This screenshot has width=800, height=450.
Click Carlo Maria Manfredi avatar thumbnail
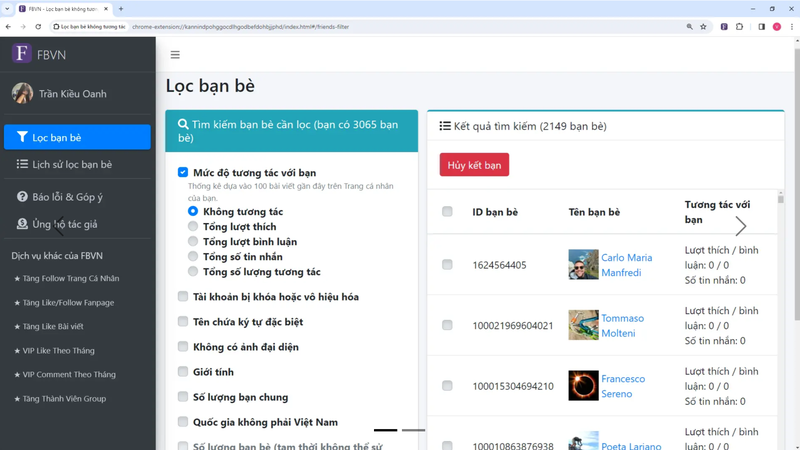(x=583, y=264)
